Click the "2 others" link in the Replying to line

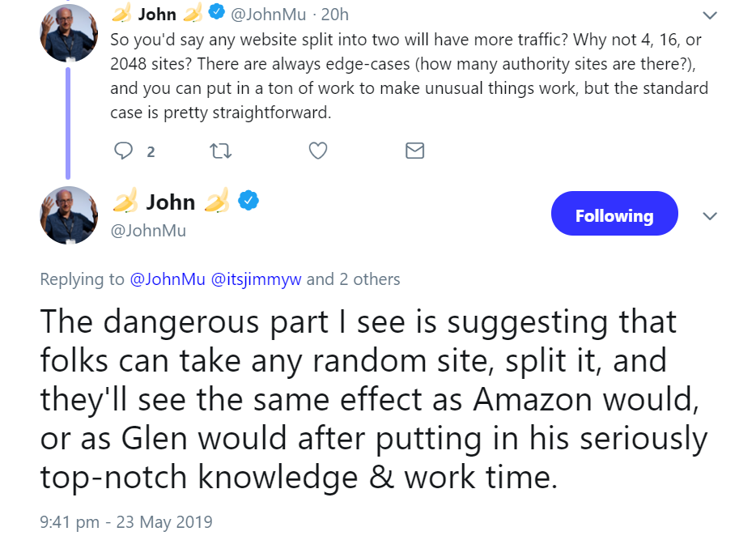click(x=369, y=280)
